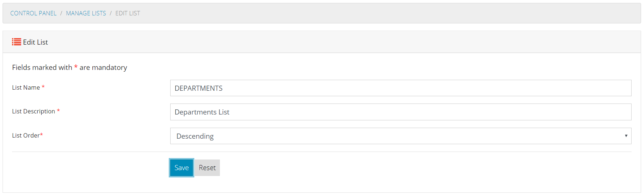Open the CONTROL PANEL breadcrumb link
Viewport: 644px width, 195px height.
(33, 13)
